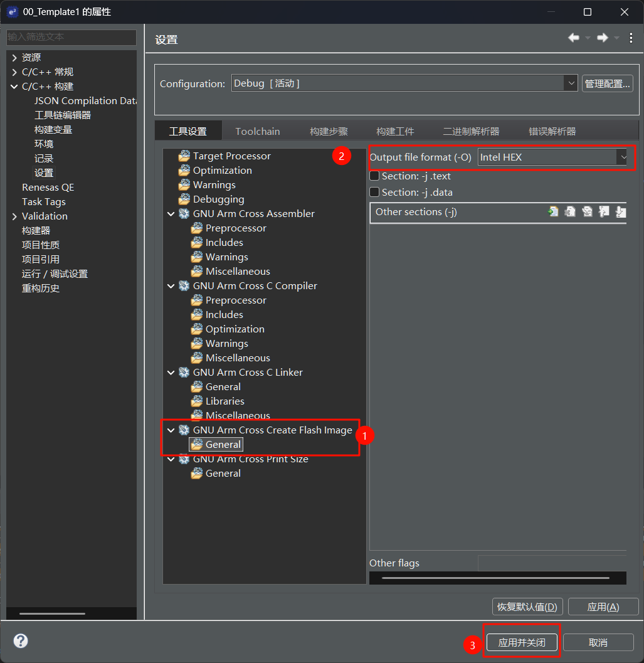Viewport: 644px width, 663px height.
Task: Collapse the C/C++ 构建 tree node
Action: click(x=14, y=87)
